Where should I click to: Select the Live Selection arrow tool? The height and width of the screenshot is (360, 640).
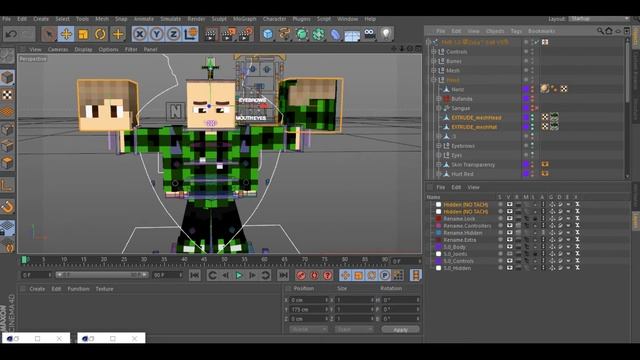coord(49,34)
